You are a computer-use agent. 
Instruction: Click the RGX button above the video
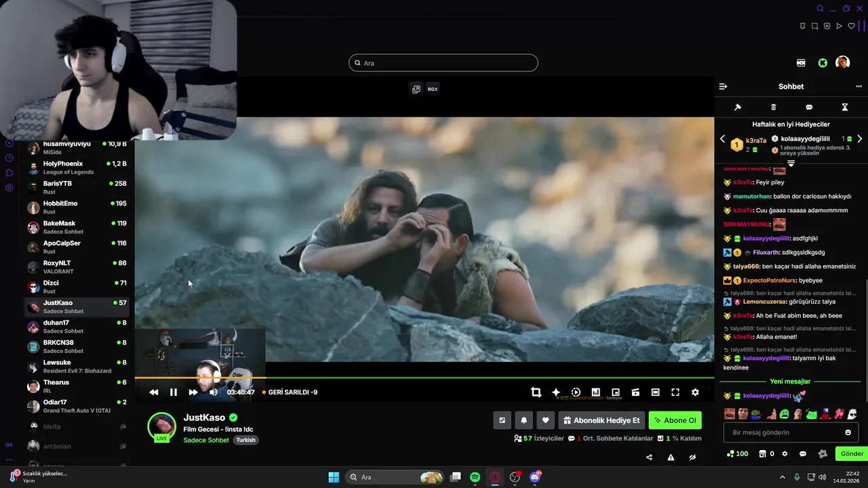433,89
